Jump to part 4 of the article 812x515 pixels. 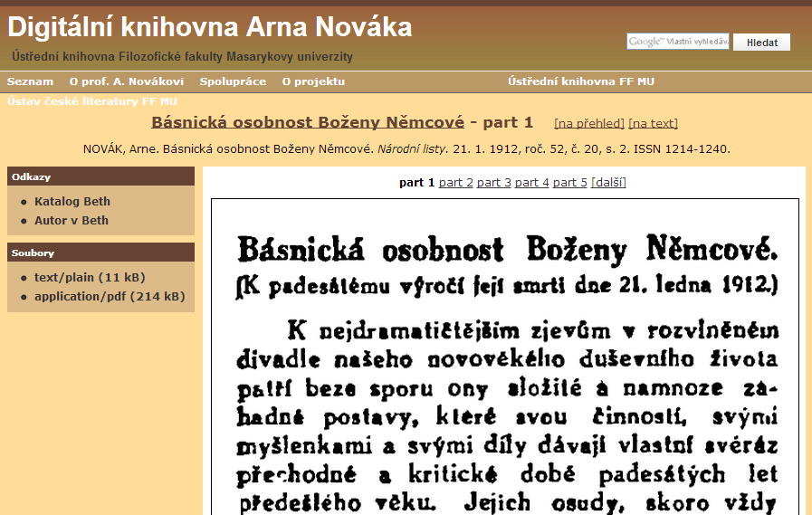click(x=532, y=182)
